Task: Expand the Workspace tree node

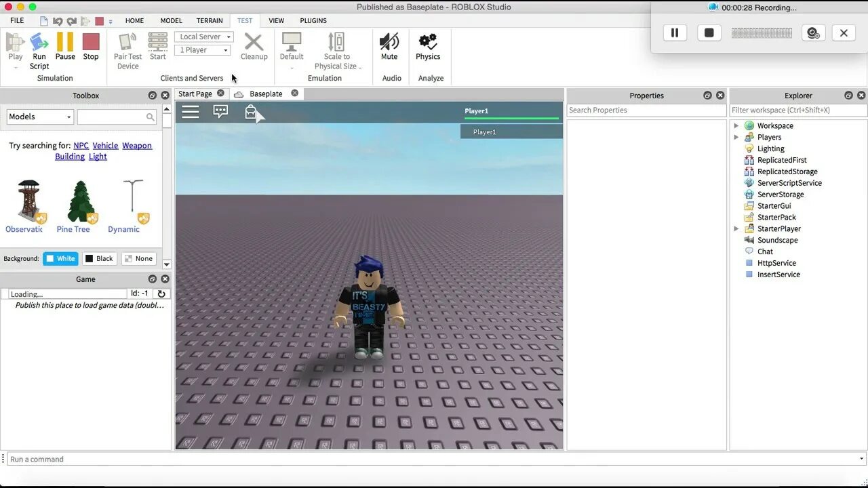Action: point(736,126)
